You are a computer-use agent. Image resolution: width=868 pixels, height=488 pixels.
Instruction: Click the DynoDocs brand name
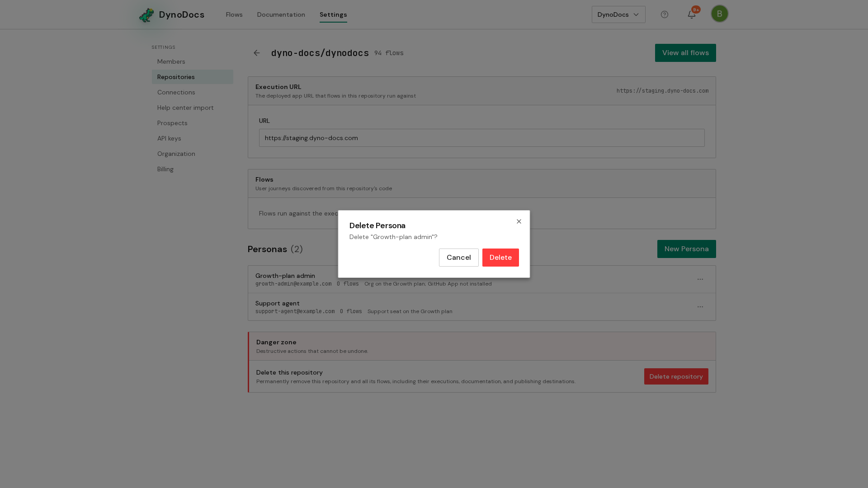(x=182, y=15)
